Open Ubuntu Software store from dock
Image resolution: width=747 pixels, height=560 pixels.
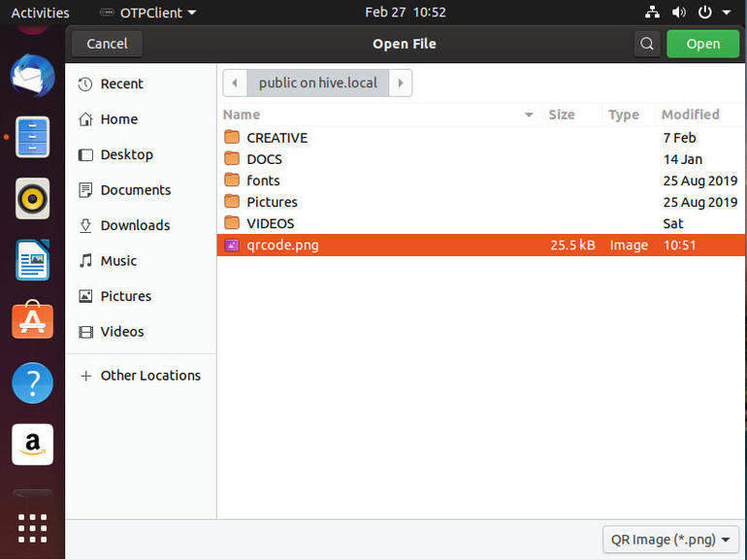[x=32, y=321]
